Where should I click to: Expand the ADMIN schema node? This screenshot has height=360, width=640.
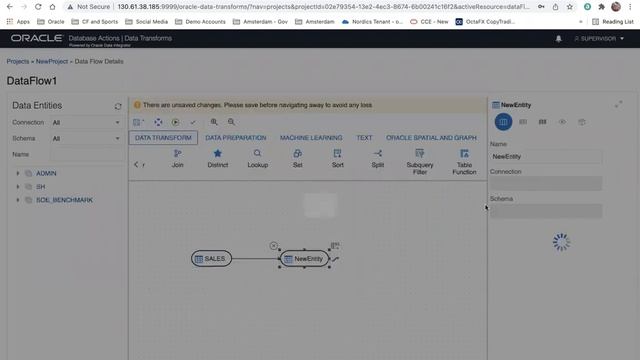pyautogui.click(x=18, y=173)
